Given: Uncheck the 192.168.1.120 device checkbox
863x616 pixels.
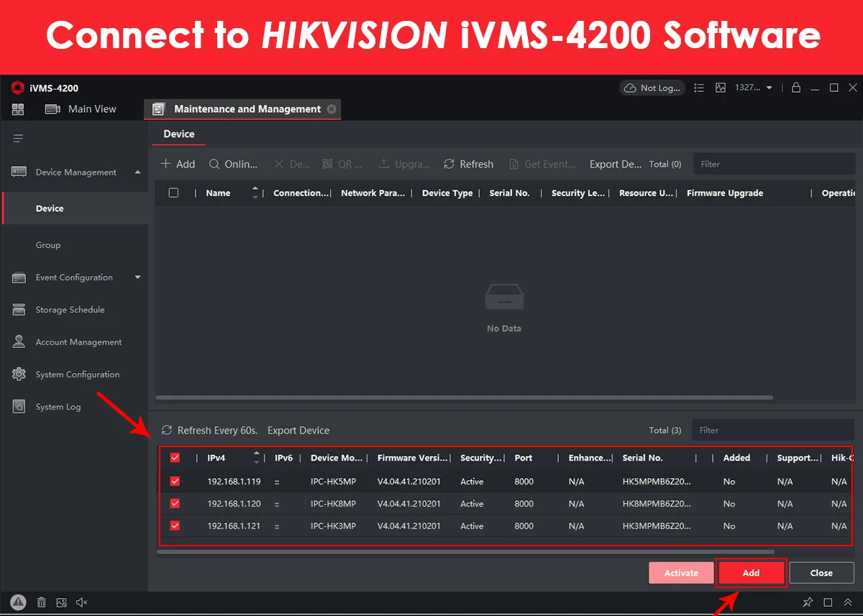Looking at the screenshot, I should click(x=175, y=503).
